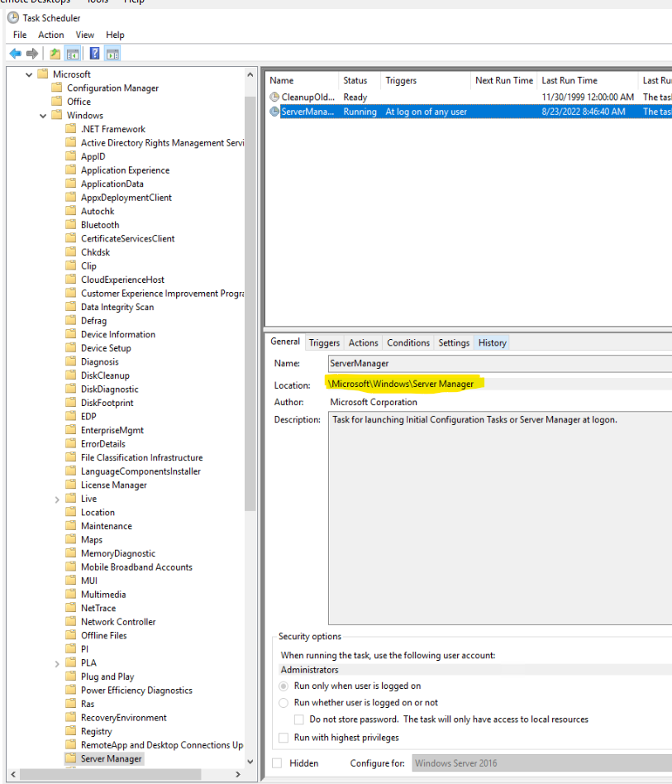Image resolution: width=672 pixels, height=784 pixels.
Task: Open the Configure for dropdown
Action: 541,763
